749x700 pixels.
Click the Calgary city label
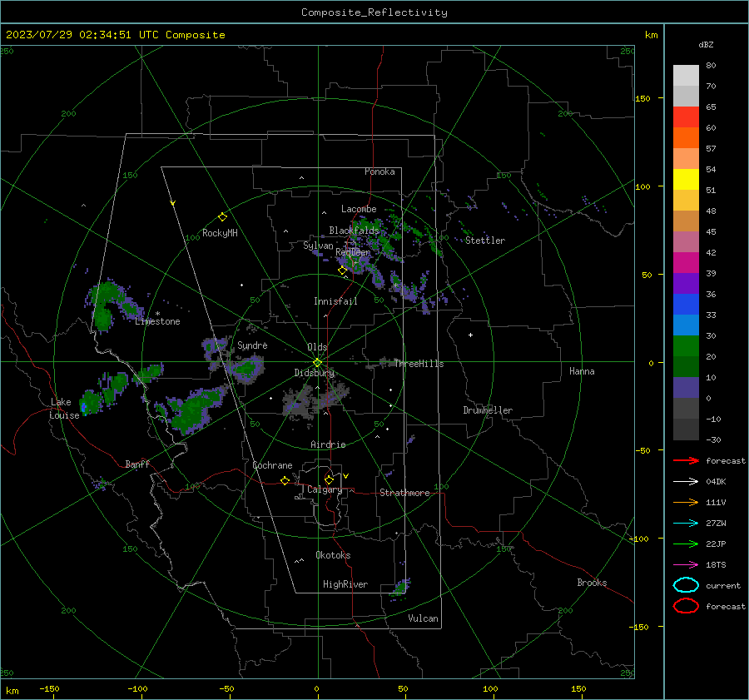tap(325, 489)
